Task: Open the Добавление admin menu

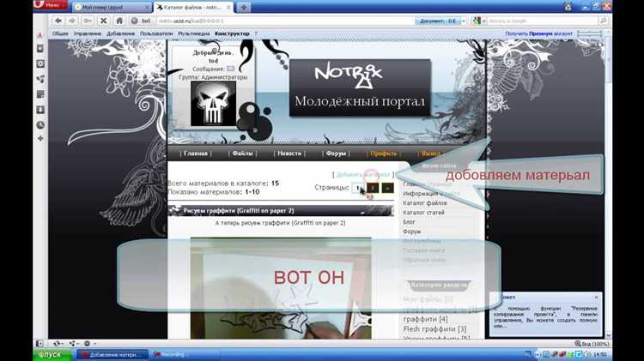Action: (121, 33)
